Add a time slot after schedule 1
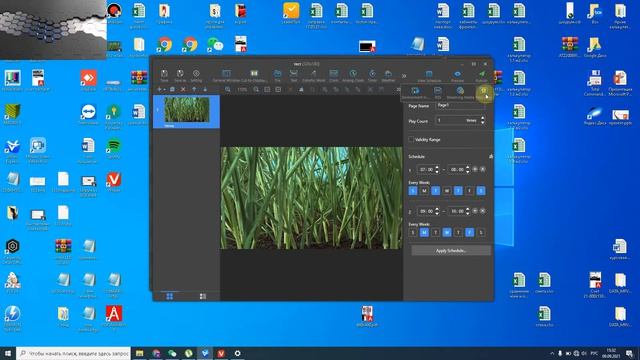Image resolution: width=640 pixels, height=360 pixels. (x=475, y=169)
